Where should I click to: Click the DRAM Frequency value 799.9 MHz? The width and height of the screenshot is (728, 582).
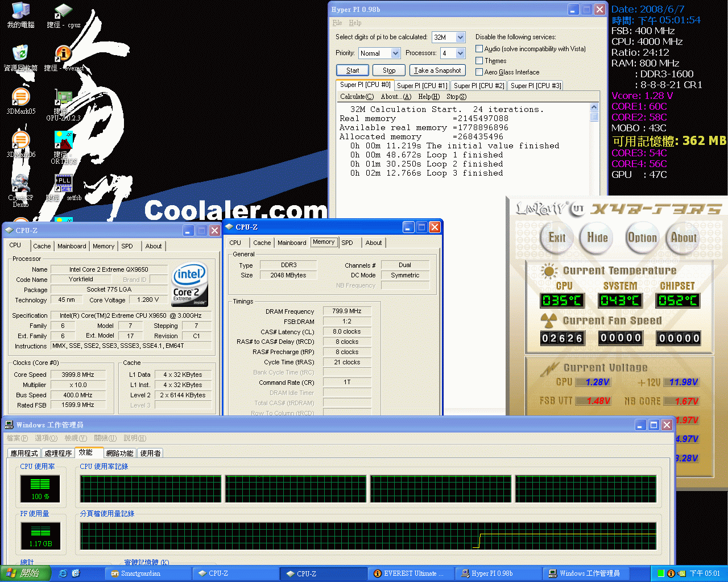347,311
